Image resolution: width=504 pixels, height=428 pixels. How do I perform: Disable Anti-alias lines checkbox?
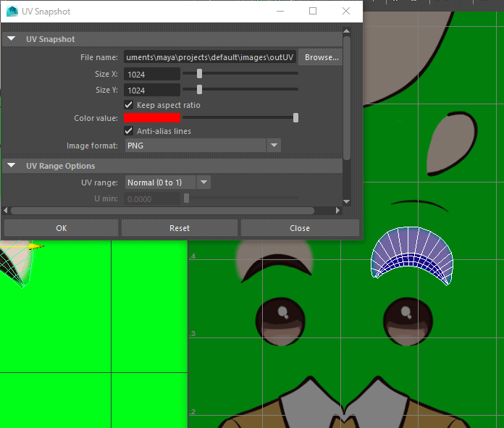point(129,131)
